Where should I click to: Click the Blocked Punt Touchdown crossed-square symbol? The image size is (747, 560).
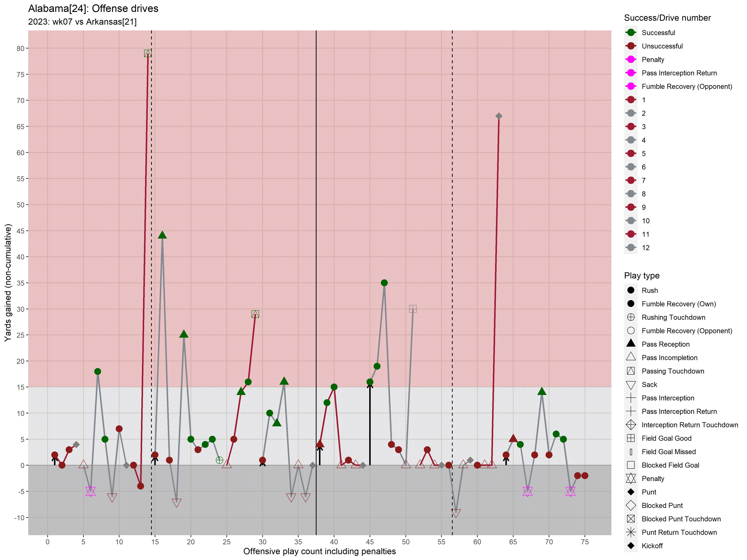pos(630,519)
